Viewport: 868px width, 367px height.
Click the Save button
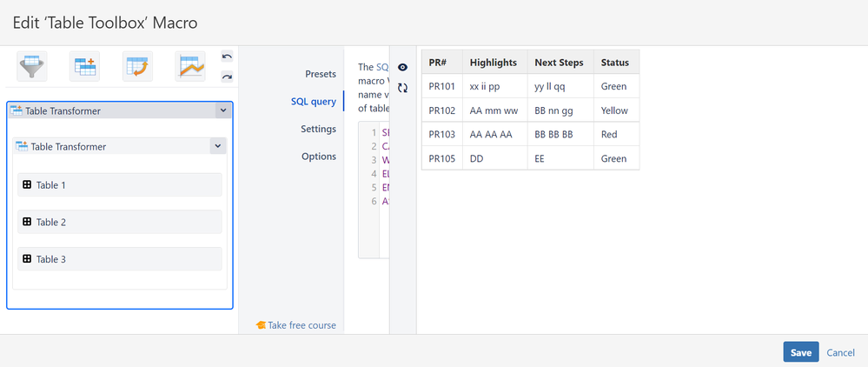[x=800, y=352]
